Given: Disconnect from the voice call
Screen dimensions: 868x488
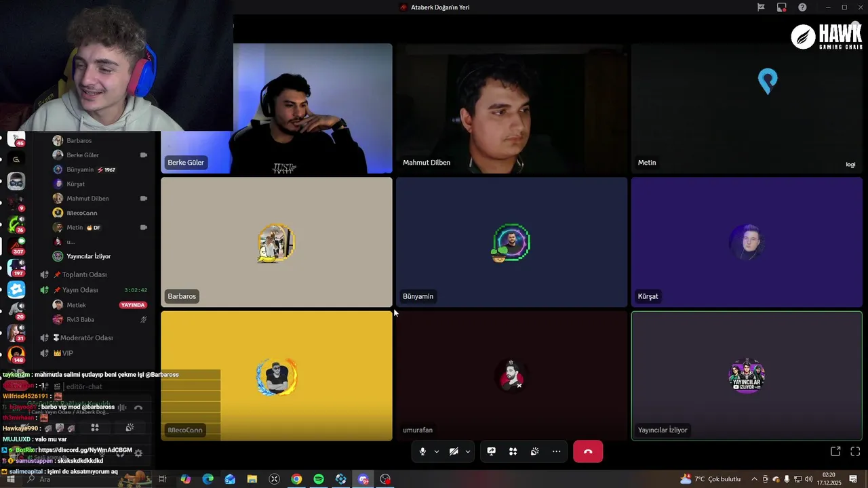Looking at the screenshot, I should pos(588,451).
